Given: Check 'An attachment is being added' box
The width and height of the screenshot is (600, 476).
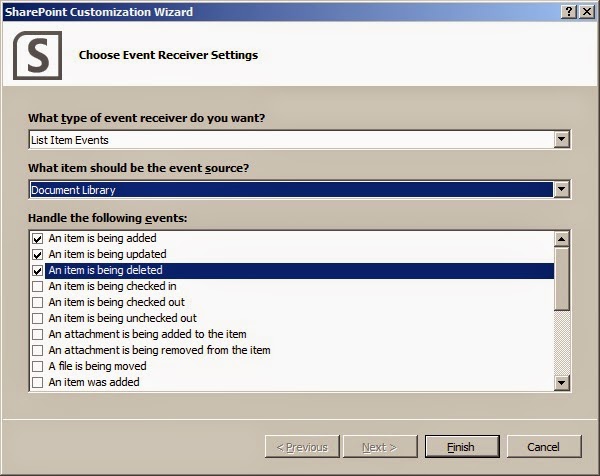Looking at the screenshot, I should tap(38, 334).
